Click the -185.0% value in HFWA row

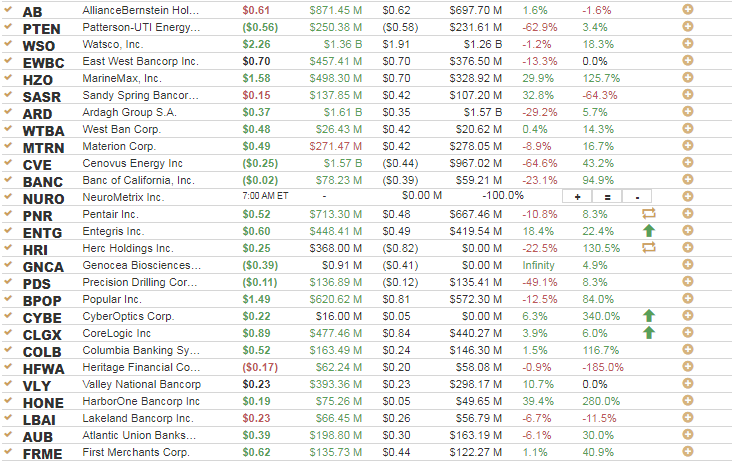point(603,367)
